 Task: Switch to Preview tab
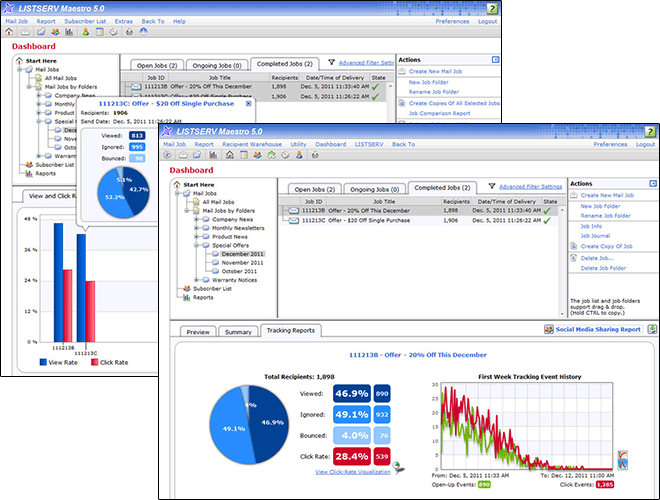[x=198, y=332]
